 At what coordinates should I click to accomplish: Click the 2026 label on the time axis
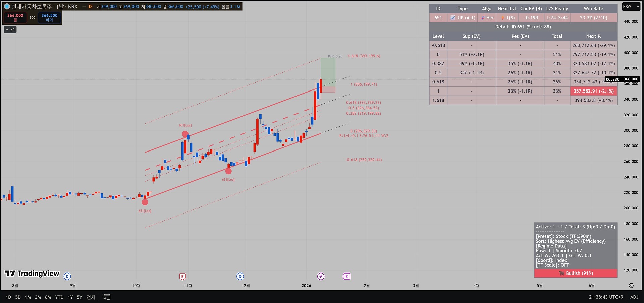[x=306, y=286]
